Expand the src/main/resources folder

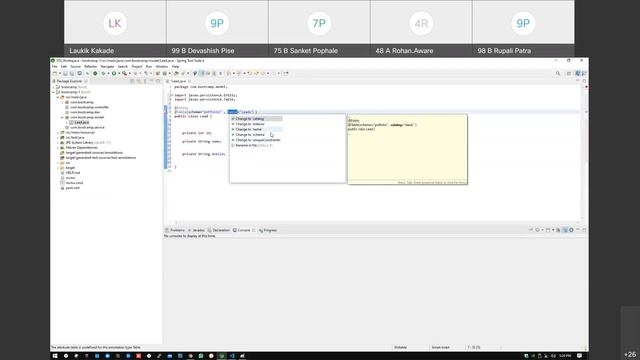click(58, 132)
